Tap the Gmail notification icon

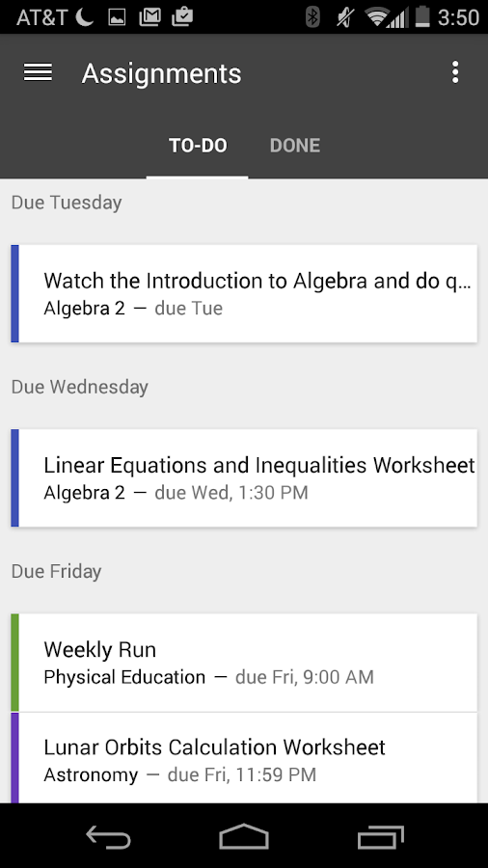coord(149,17)
